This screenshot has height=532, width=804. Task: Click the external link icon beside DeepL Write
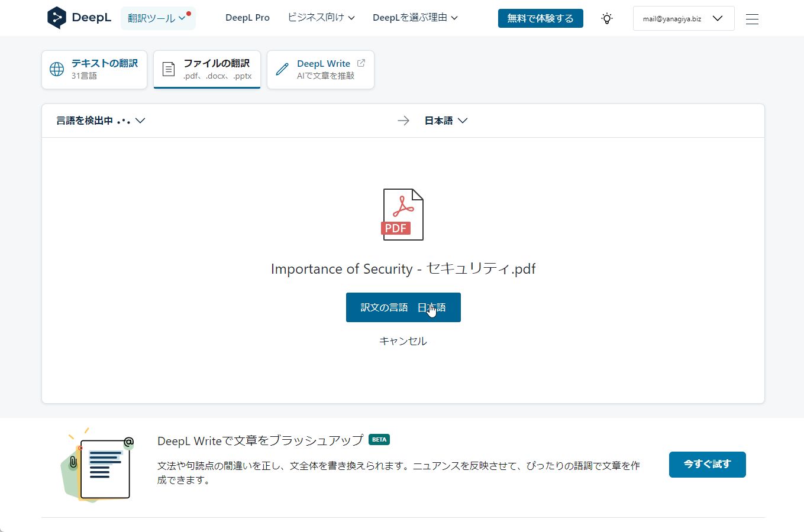pyautogui.click(x=361, y=62)
